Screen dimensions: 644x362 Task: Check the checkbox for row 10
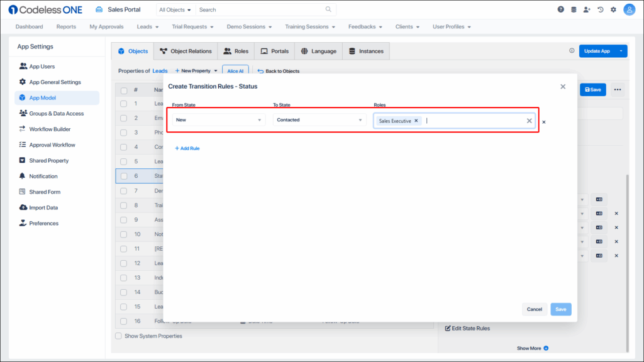[x=124, y=234]
